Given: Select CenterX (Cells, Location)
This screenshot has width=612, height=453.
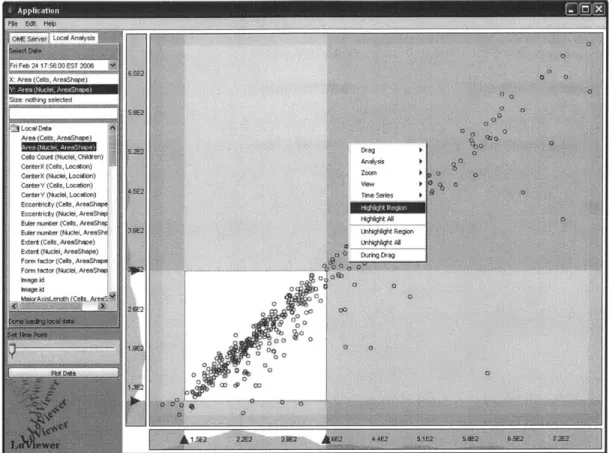Looking at the screenshot, I should point(57,166).
